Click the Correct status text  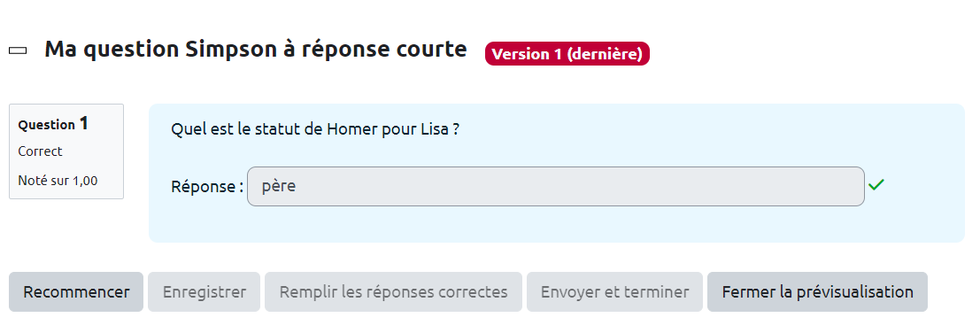click(x=40, y=151)
